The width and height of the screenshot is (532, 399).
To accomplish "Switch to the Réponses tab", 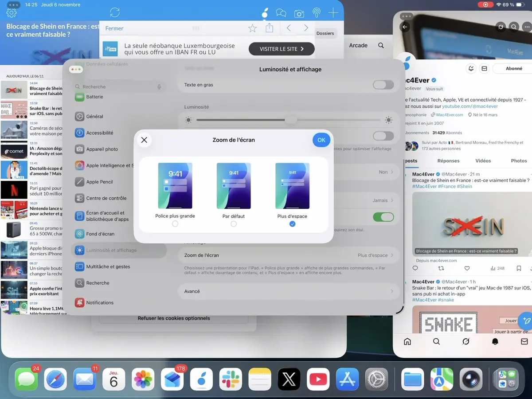I will 449,160.
